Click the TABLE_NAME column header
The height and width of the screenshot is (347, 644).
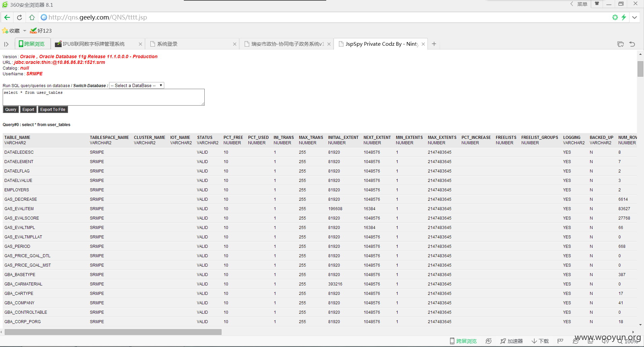[x=17, y=138]
